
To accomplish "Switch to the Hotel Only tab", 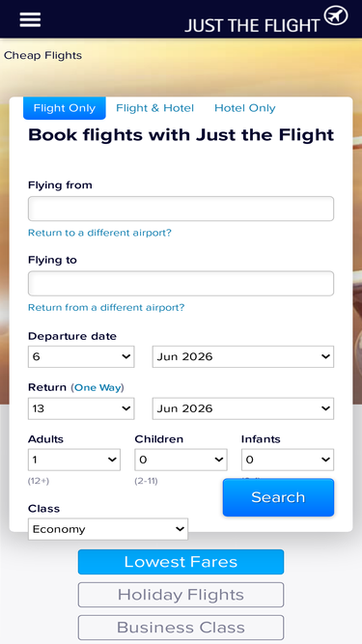I will (244, 108).
